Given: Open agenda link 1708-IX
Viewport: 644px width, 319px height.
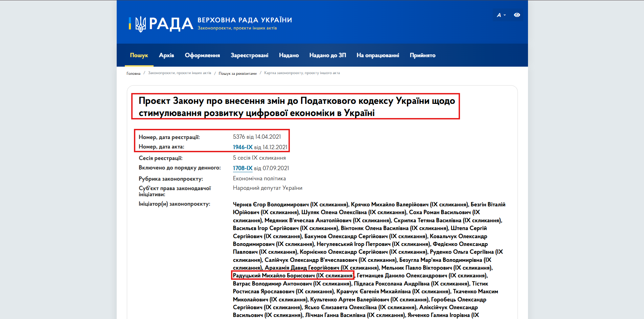Looking at the screenshot, I should [243, 168].
